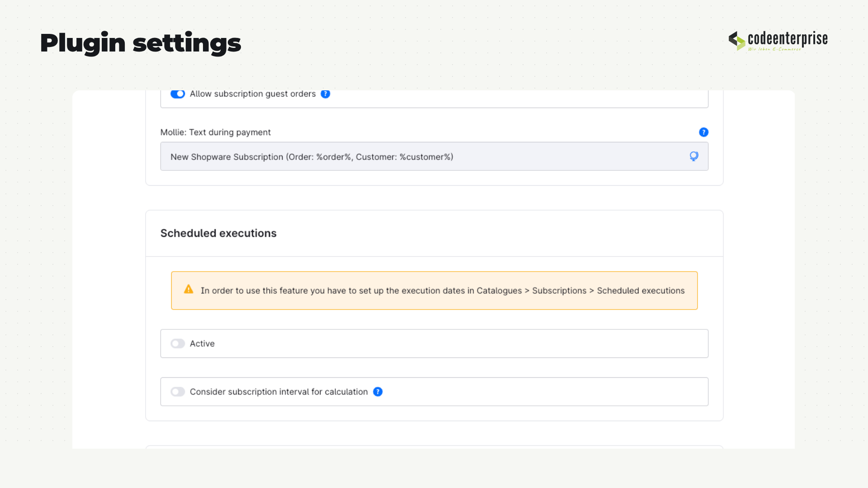Toggle Consider subscription interval for calculation
Viewport: 868px width, 488px height.
pos(178,392)
